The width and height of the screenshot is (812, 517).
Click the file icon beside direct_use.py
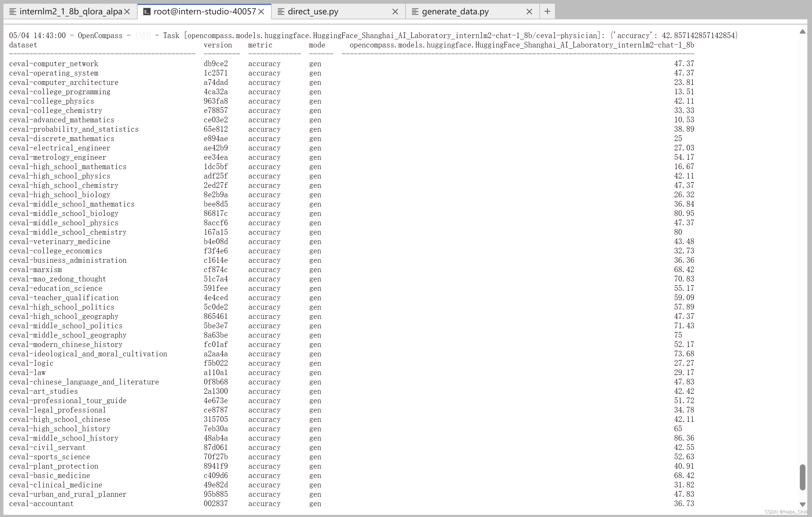tap(280, 12)
